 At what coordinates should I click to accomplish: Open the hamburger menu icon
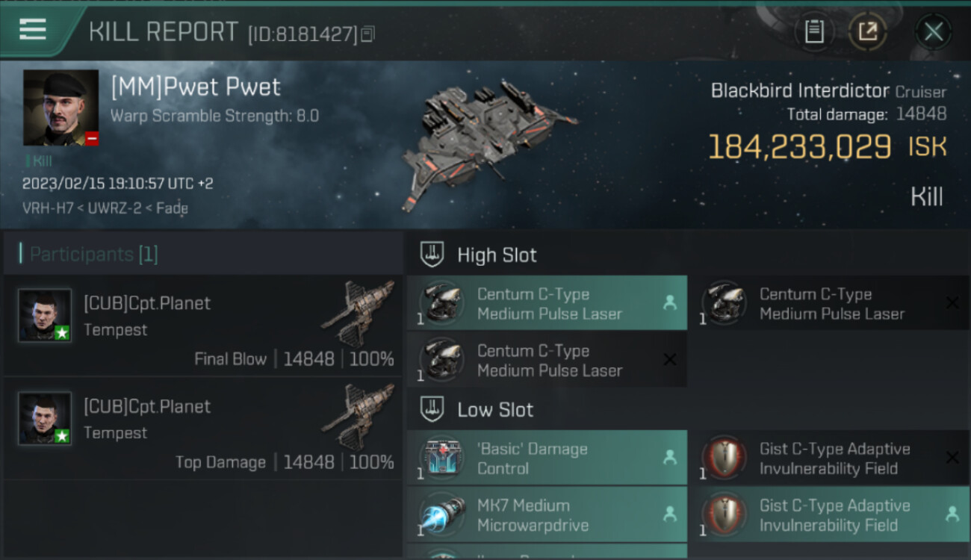(33, 30)
